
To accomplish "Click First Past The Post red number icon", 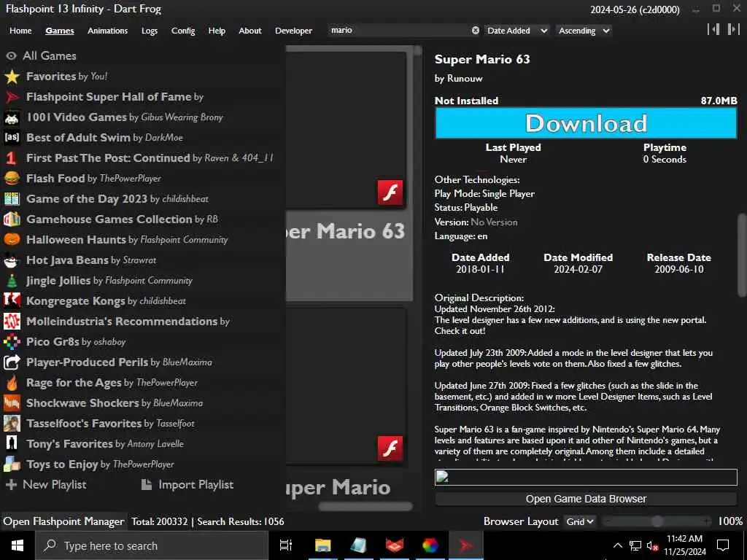I will [12, 158].
